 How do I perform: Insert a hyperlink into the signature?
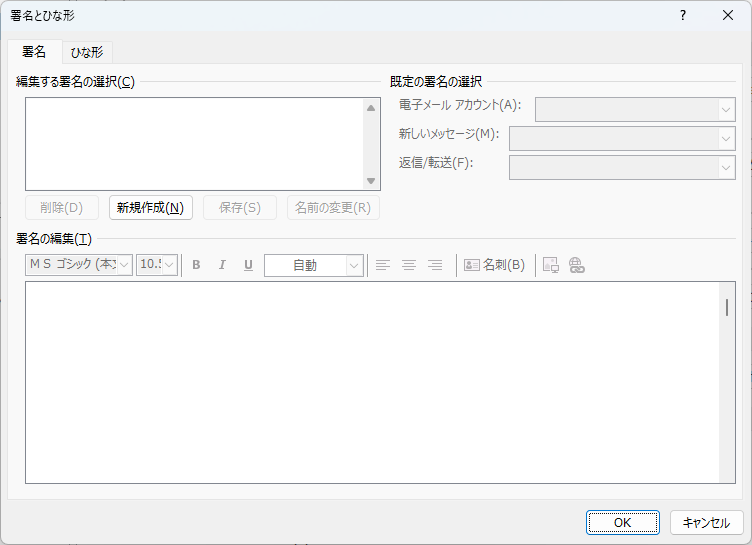point(576,265)
